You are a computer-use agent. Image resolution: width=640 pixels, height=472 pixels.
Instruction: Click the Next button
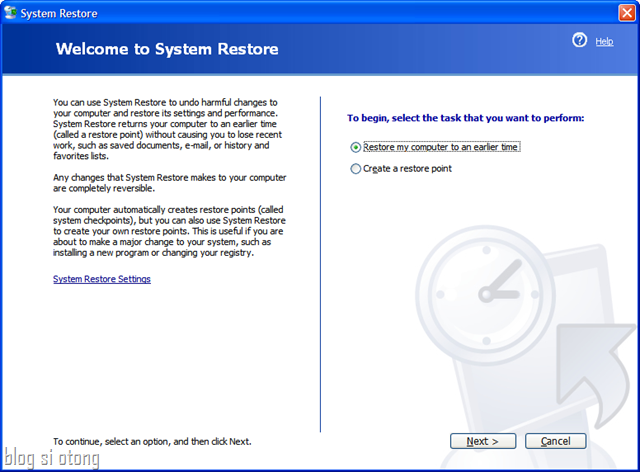(x=483, y=441)
